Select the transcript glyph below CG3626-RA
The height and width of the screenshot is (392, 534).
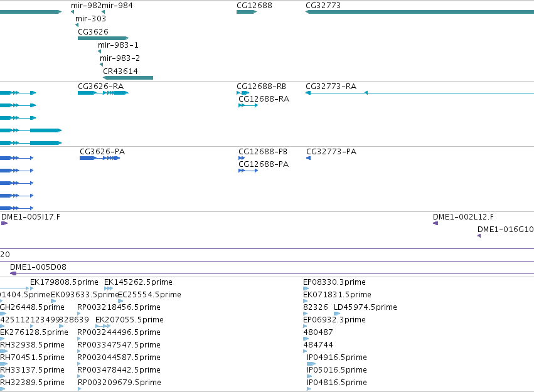pos(103,93)
